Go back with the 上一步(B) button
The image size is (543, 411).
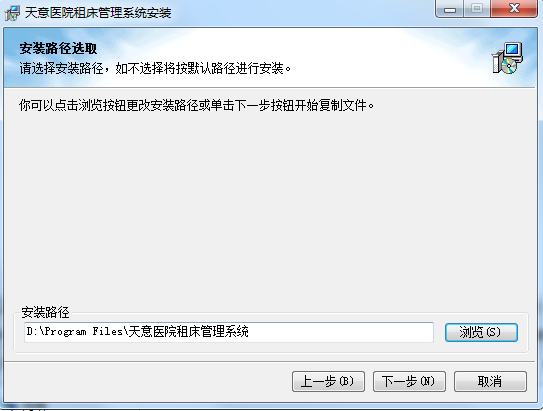[328, 382]
